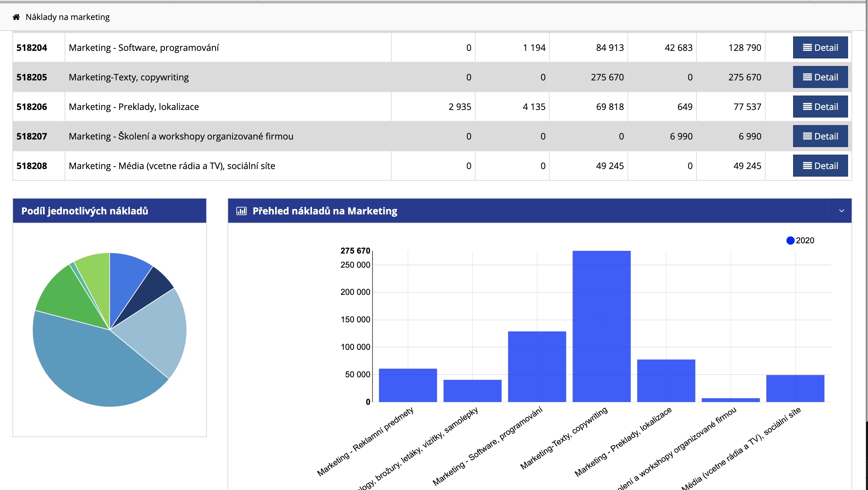Click the Preklady, lokalizace chart bar
The height and width of the screenshot is (490, 868).
pyautogui.click(x=666, y=381)
